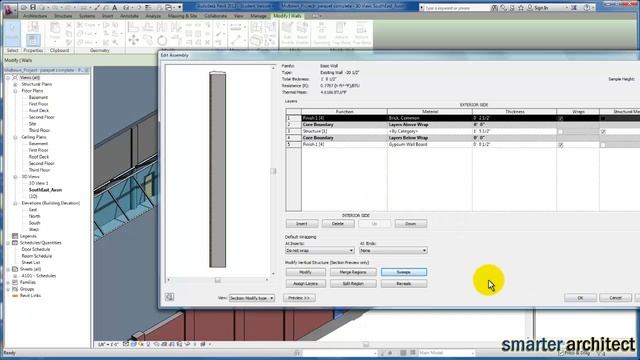Click the Save icon in quick access toolbar
The width and height of the screenshot is (640, 360).
click(33, 7)
